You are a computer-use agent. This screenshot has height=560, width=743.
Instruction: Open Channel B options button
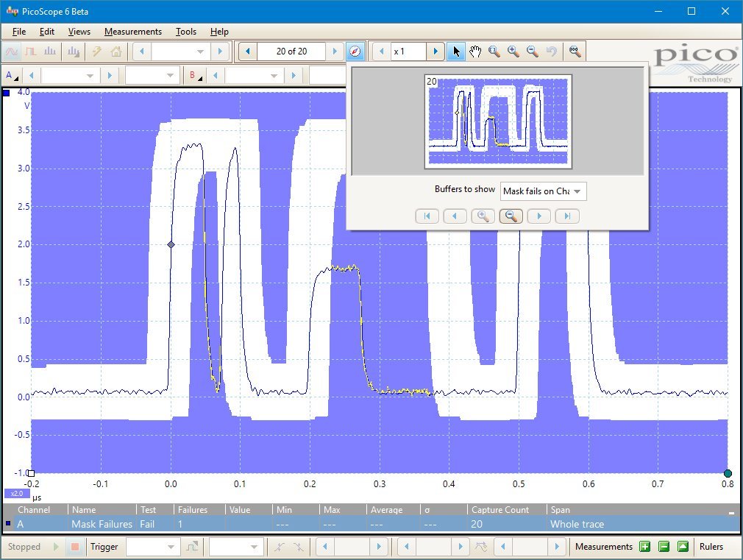194,75
